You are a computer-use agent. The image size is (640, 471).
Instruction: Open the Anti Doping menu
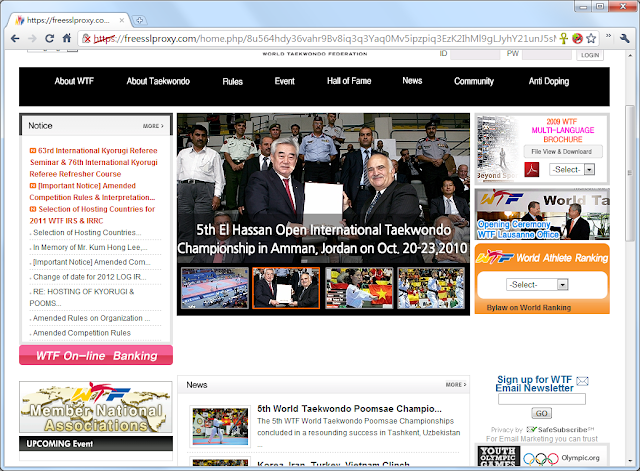[549, 81]
